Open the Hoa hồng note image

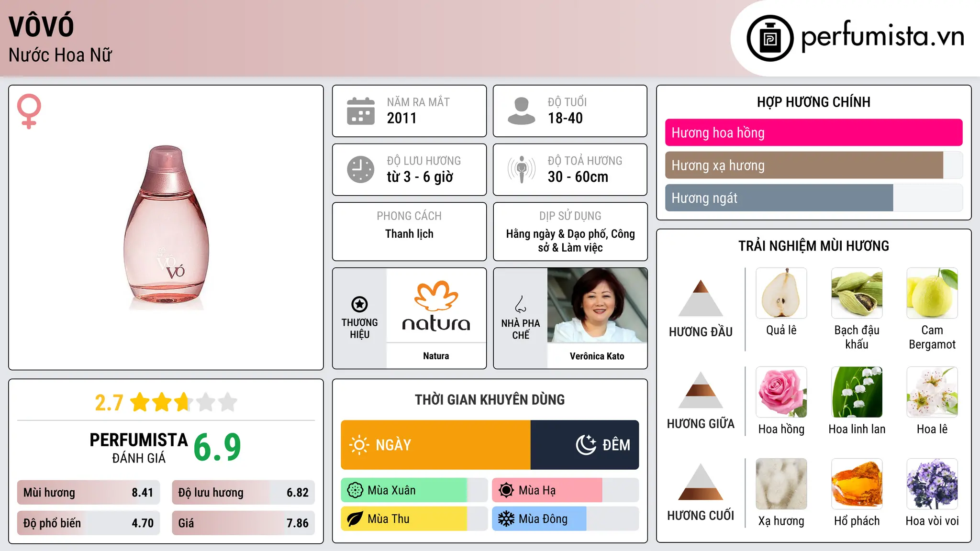[781, 392]
